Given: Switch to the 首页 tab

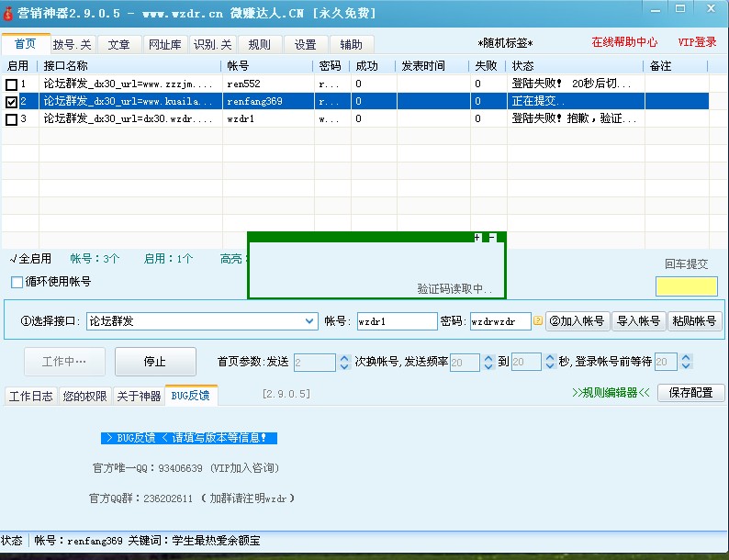Looking at the screenshot, I should click(x=26, y=44).
